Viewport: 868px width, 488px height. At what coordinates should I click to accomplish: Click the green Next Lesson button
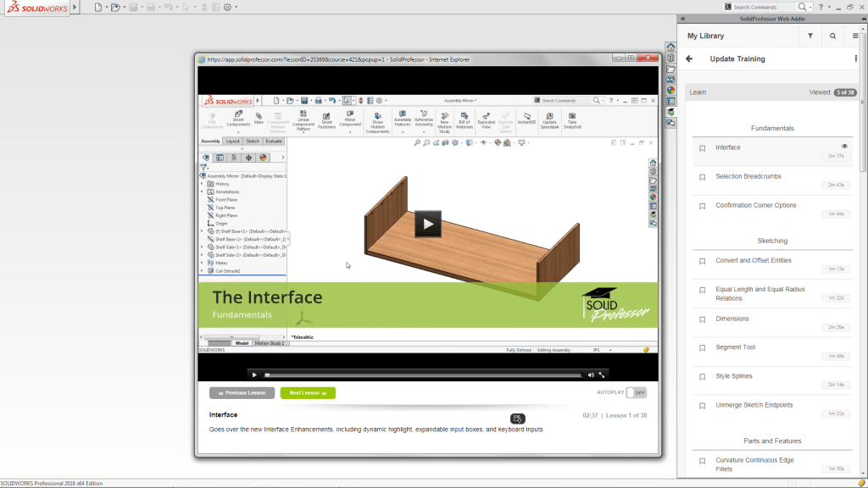tap(308, 393)
